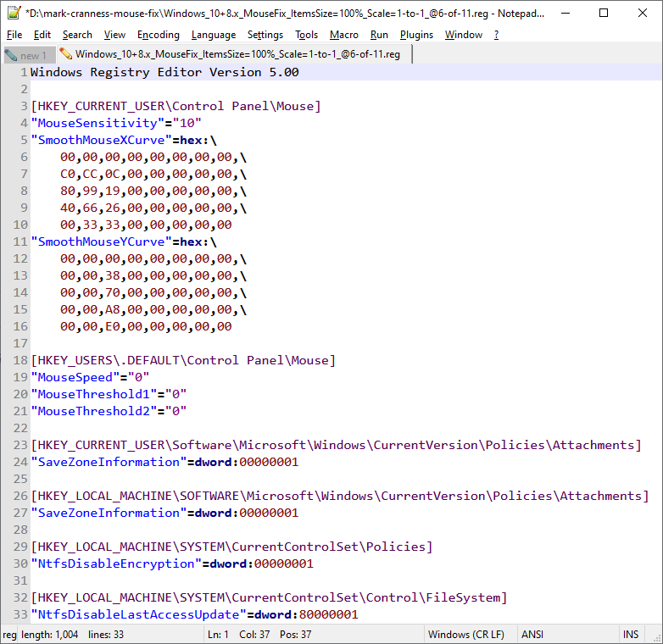Open the Edit menu
The width and height of the screenshot is (663, 644).
[x=42, y=35]
